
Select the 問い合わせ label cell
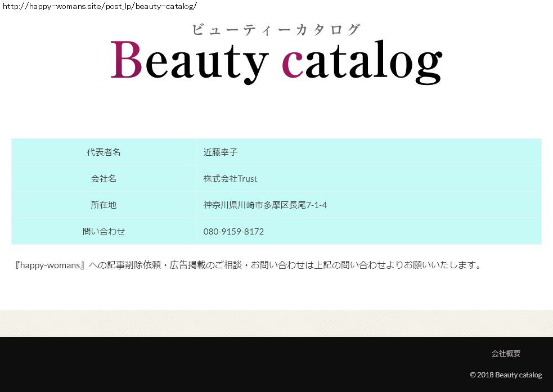104,232
